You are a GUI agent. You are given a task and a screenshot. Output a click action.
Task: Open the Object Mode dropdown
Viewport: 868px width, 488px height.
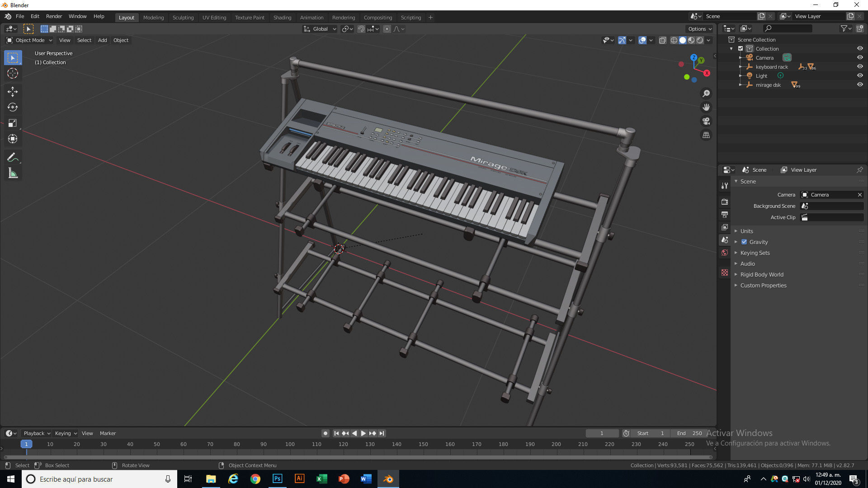29,40
